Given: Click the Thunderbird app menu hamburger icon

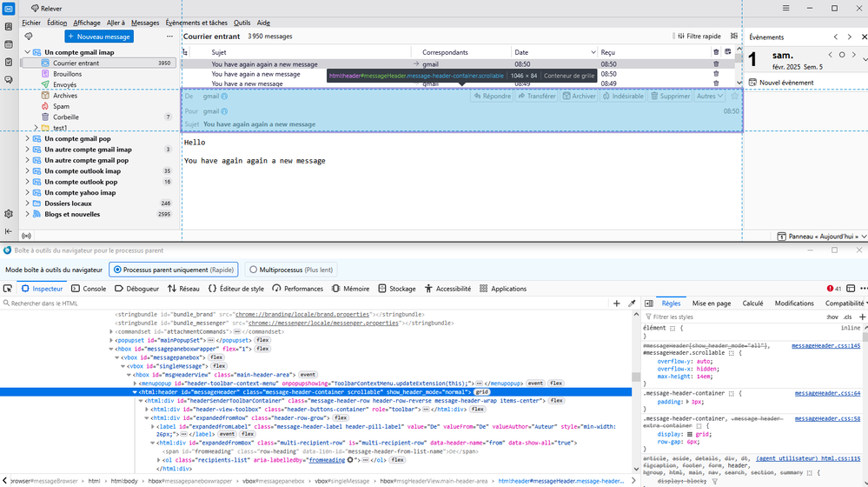Looking at the screenshot, I should pyautogui.click(x=785, y=9).
